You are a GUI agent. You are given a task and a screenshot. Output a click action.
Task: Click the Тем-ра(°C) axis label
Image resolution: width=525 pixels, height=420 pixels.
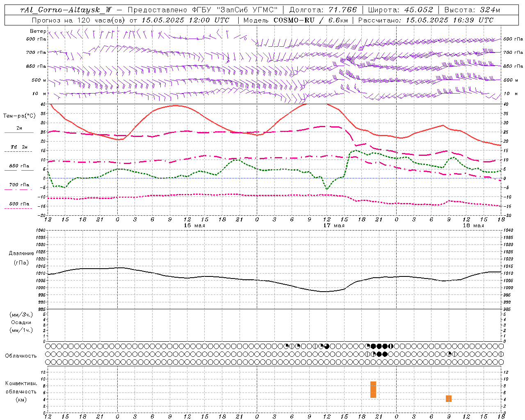tap(19, 116)
